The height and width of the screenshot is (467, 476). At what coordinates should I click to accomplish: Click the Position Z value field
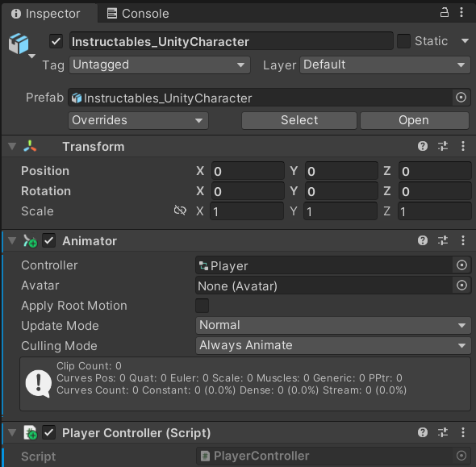435,171
